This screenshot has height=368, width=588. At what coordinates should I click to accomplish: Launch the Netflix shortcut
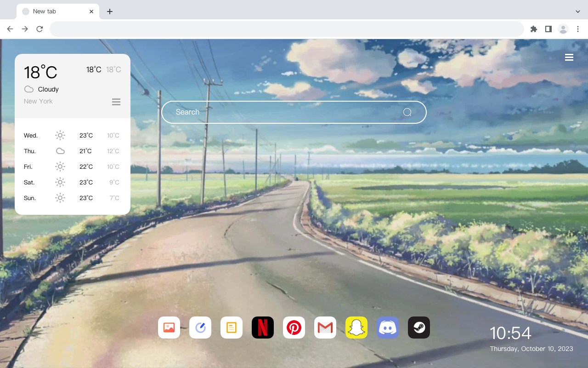263,328
